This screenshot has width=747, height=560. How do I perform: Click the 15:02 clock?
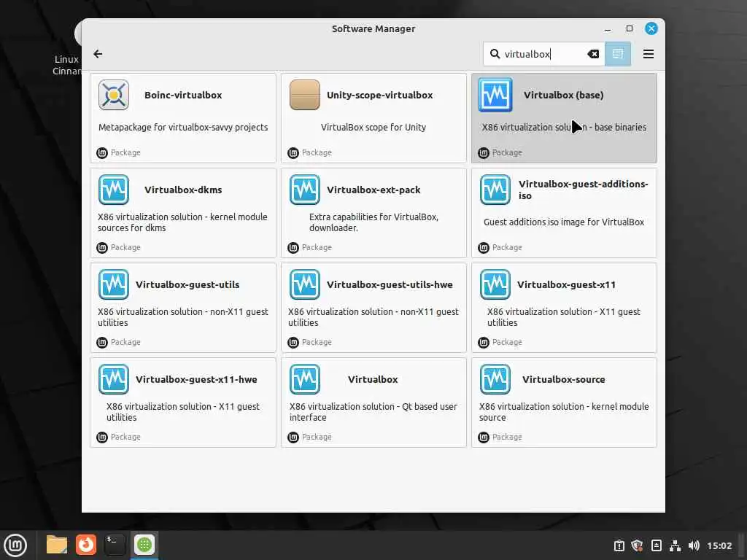pos(719,545)
